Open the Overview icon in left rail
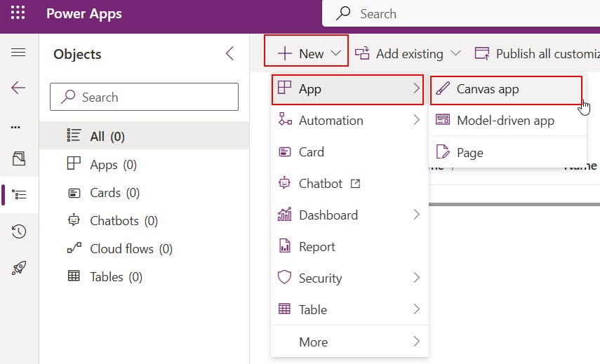Image resolution: width=600 pixels, height=364 pixels. [19, 159]
